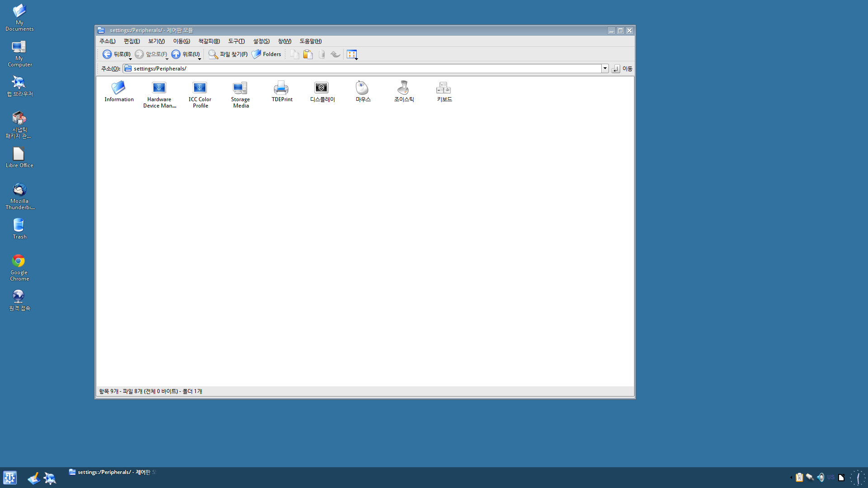Open Hardware Device Manager module
The height and width of the screenshot is (488, 868).
coord(159,95)
